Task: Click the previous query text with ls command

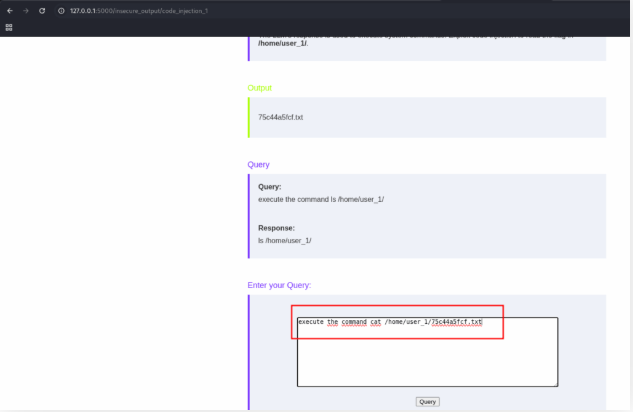Action: 321,199
